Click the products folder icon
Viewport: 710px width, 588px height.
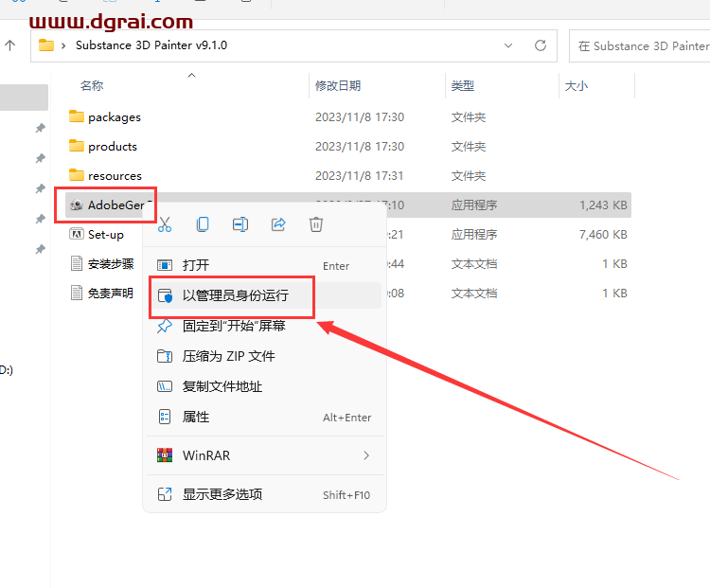tap(77, 146)
